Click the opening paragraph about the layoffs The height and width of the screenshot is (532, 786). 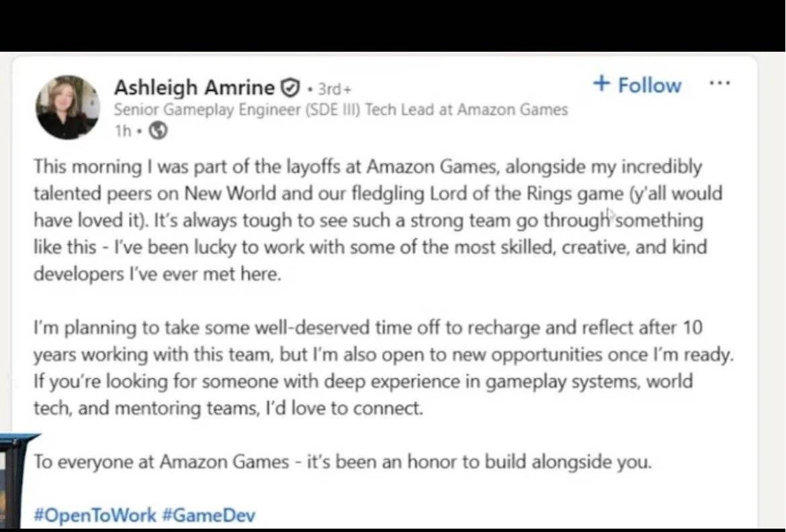(x=368, y=220)
